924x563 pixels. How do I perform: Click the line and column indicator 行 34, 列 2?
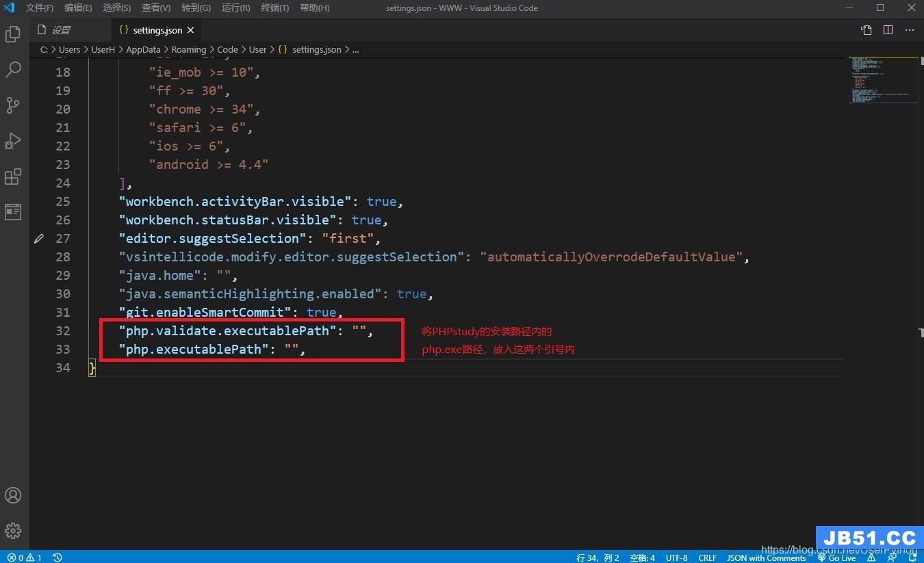point(598,558)
